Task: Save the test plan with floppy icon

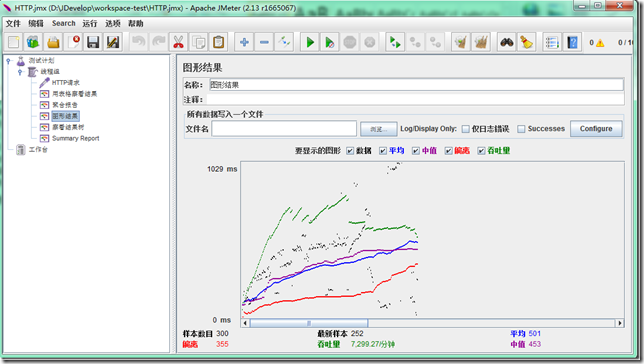Action: tap(93, 42)
